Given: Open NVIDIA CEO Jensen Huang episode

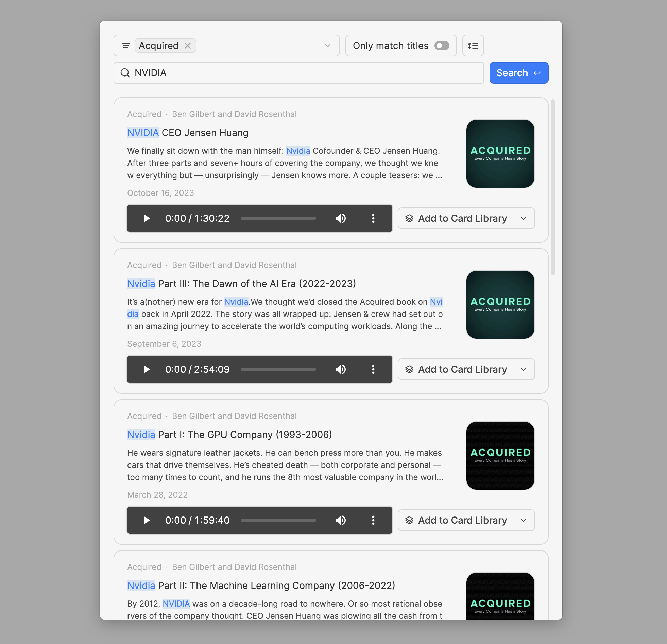Looking at the screenshot, I should pos(188,133).
